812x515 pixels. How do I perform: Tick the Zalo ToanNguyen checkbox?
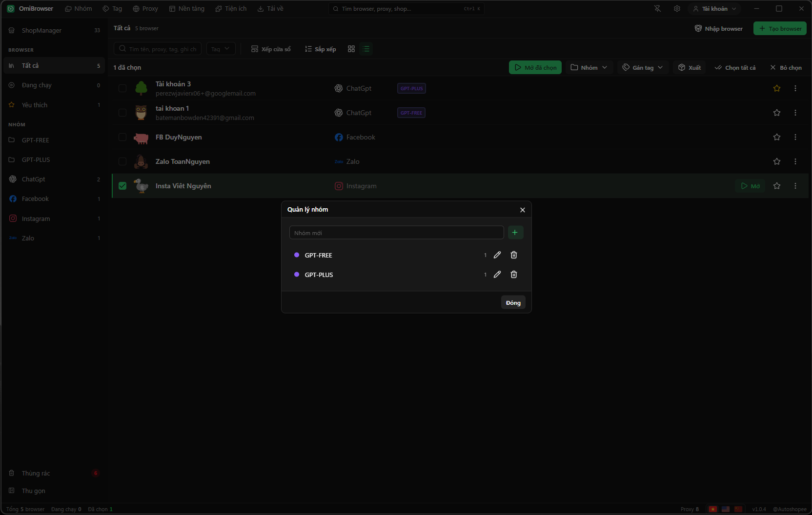(x=122, y=161)
